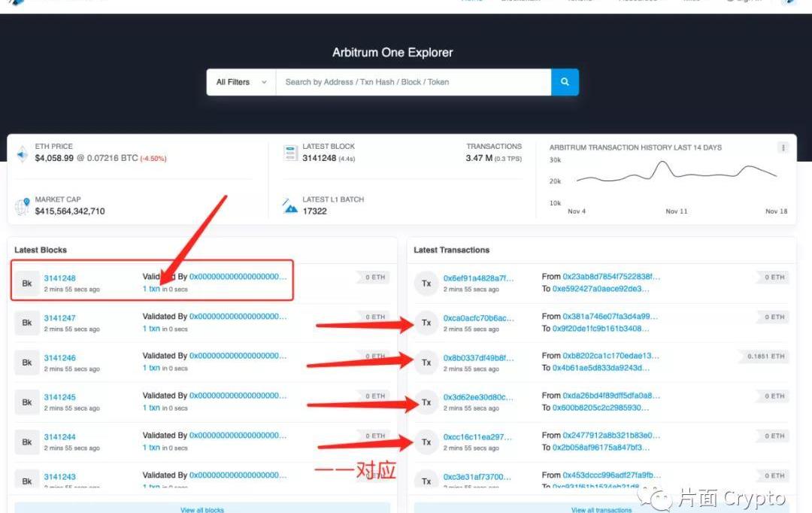Open sender address 0xb8202ca1c170edae13...

click(611, 356)
